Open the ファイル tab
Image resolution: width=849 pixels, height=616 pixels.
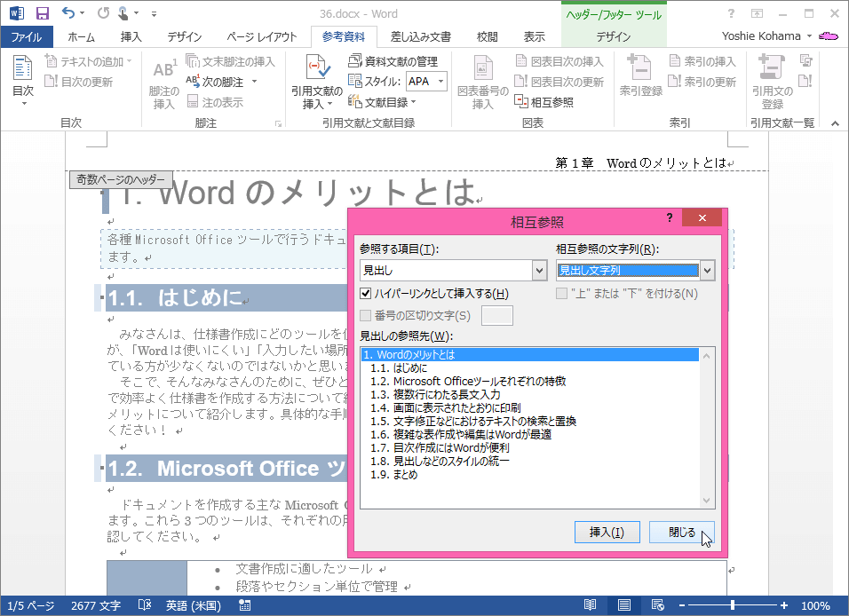tap(27, 36)
